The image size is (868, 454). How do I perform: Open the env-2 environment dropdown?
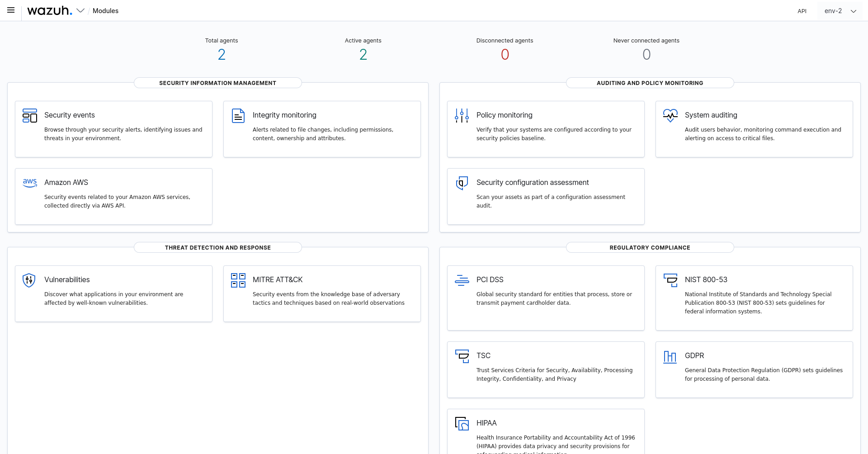pyautogui.click(x=839, y=11)
